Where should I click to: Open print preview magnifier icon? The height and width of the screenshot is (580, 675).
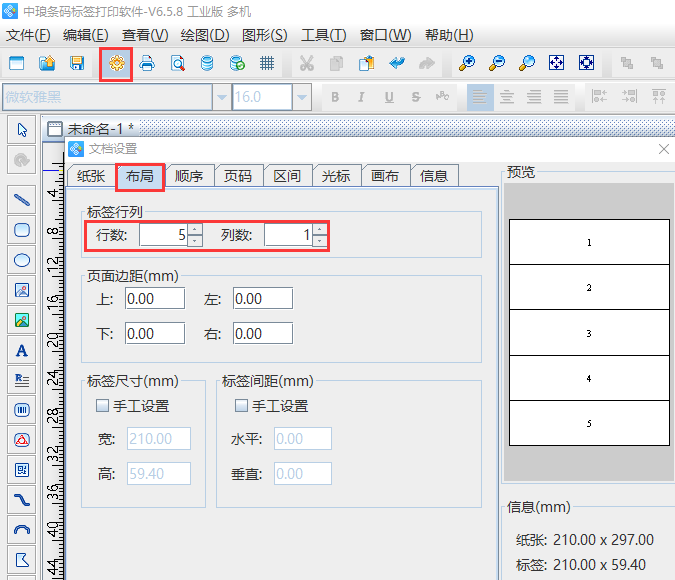(177, 63)
